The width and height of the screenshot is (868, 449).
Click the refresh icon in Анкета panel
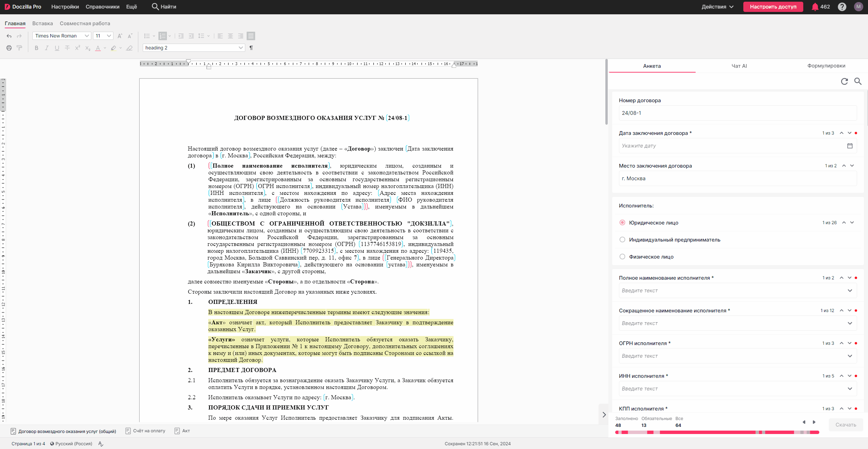point(844,81)
